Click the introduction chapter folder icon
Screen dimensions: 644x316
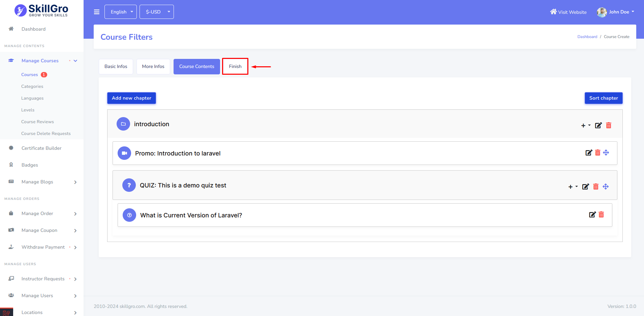(x=123, y=124)
